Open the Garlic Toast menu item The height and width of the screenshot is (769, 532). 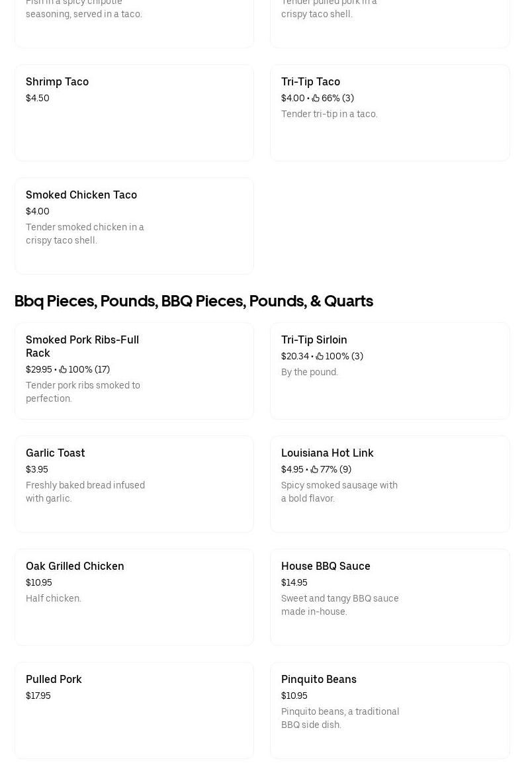[134, 484]
